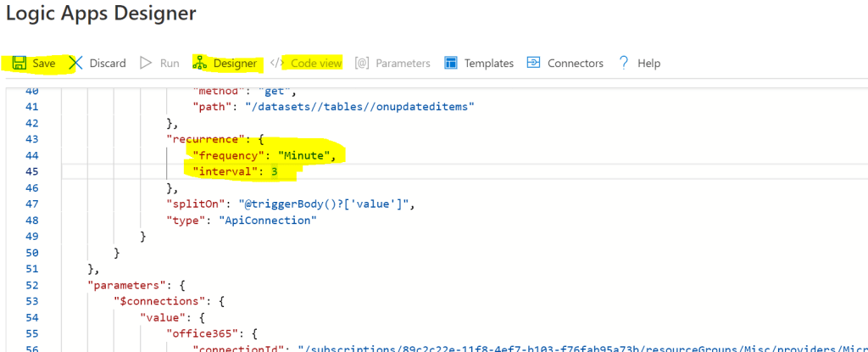
Task: Click the "Minute" frequency value
Action: tap(307, 155)
